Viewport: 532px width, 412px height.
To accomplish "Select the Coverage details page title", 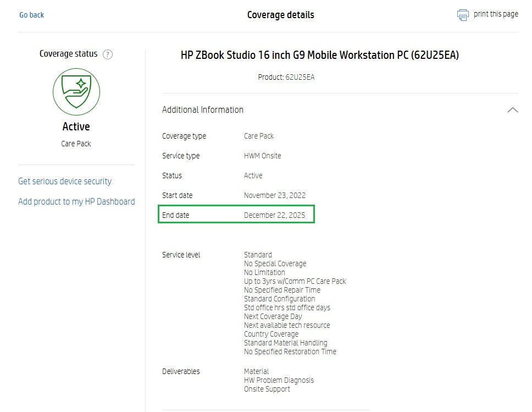I will [281, 15].
